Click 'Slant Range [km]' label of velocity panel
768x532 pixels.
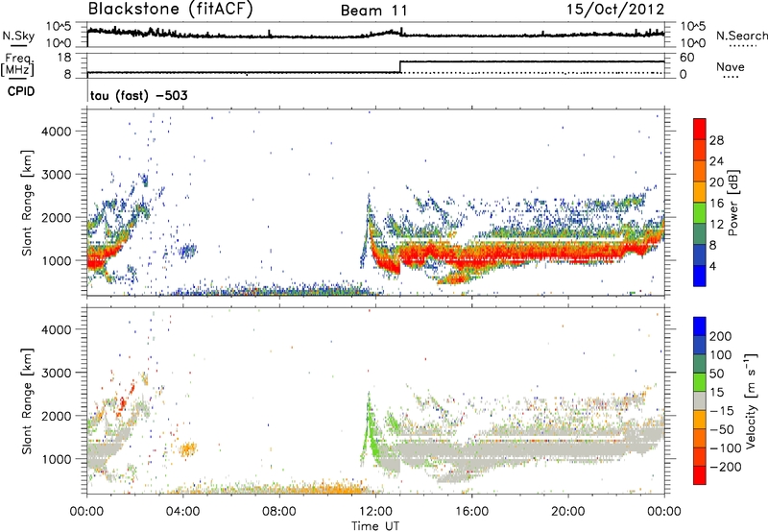coord(27,400)
